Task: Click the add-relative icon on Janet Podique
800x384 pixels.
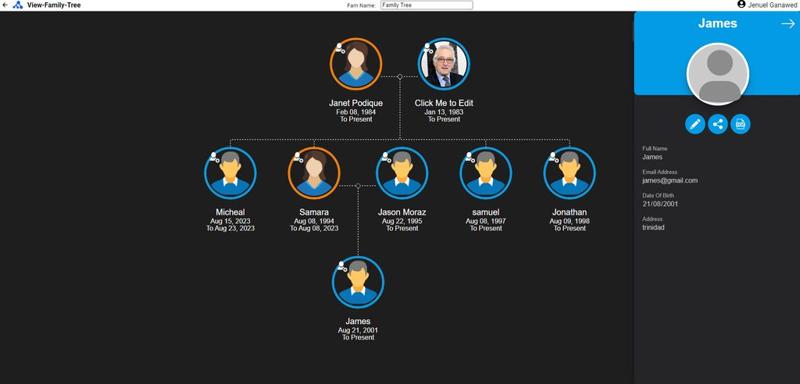Action: click(340, 48)
